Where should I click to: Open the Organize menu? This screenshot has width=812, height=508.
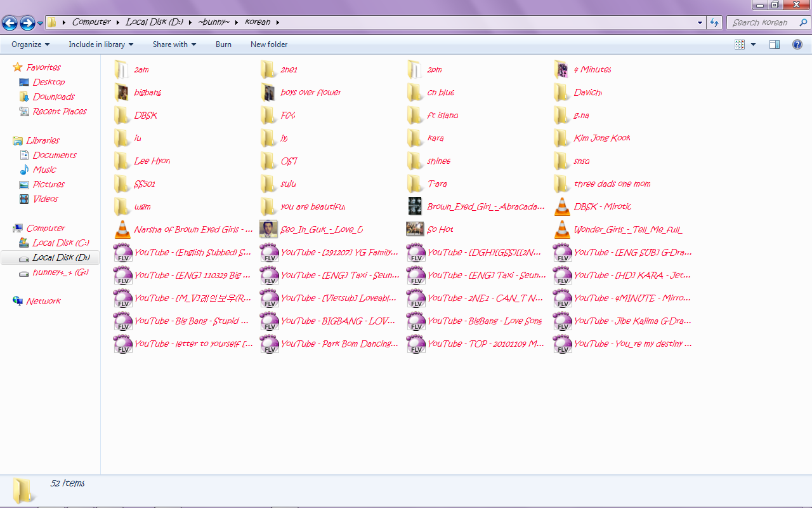click(x=30, y=44)
